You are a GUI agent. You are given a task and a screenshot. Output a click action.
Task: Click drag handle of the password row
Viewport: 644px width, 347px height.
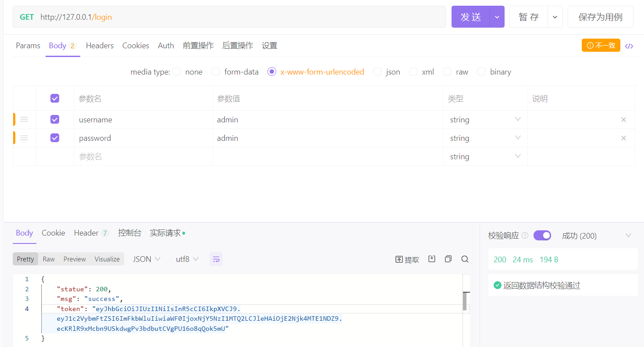tap(24, 138)
